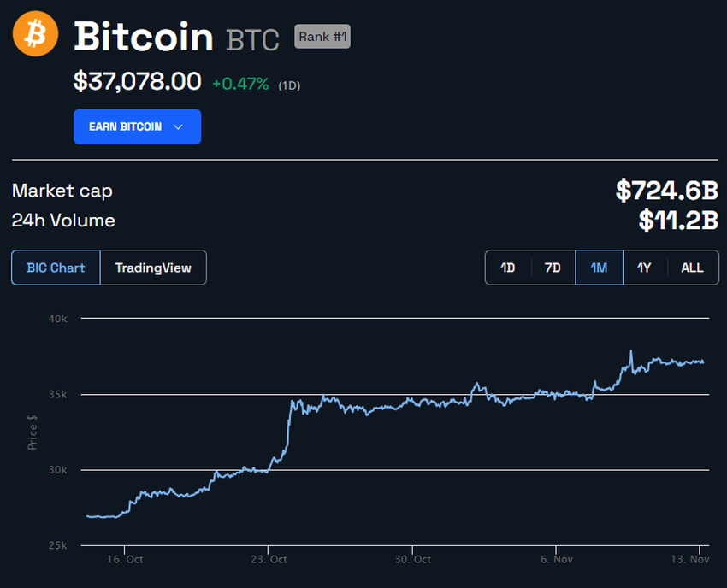Click the Rank #1 badge
This screenshot has height=588, width=727.
pyautogui.click(x=322, y=36)
